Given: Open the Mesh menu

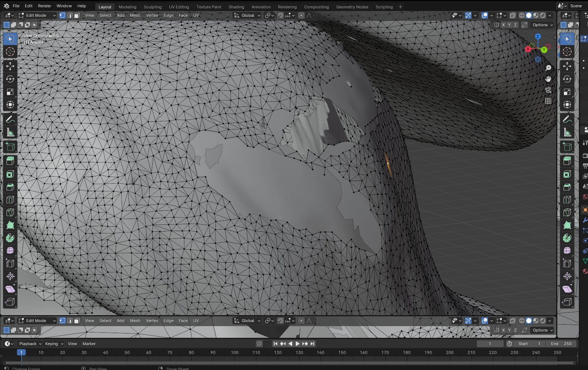Looking at the screenshot, I should 135,15.
